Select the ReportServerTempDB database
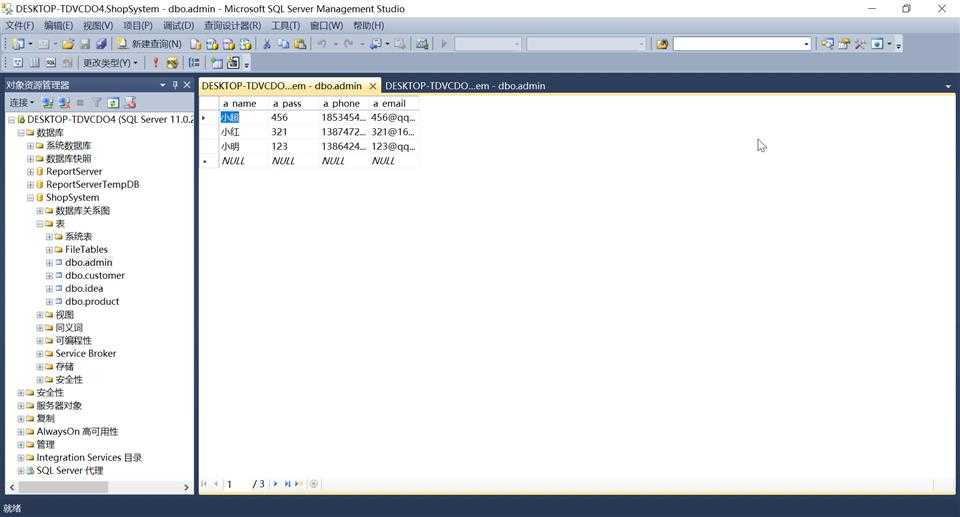Viewport: 960px width, 517px height. (x=92, y=184)
